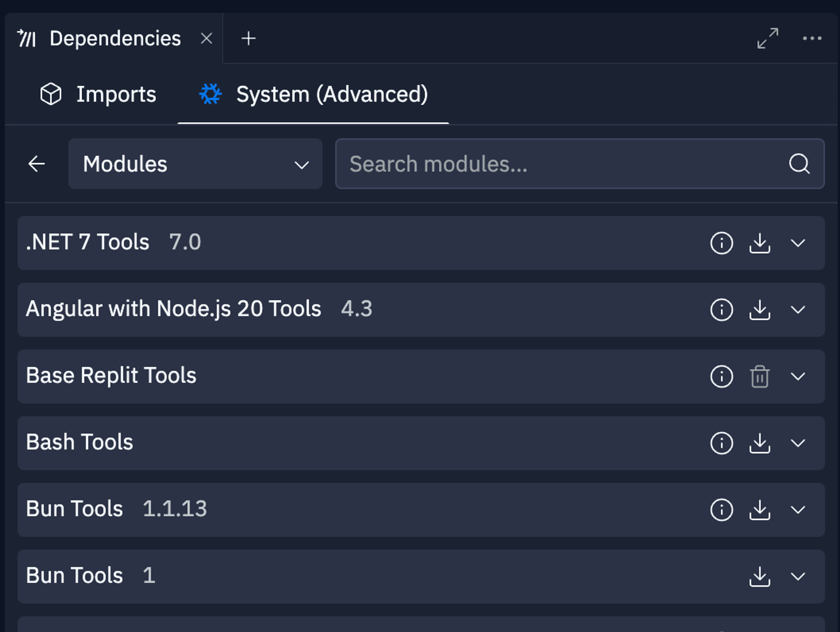
Task: Click the search magnifier icon
Action: [799, 164]
